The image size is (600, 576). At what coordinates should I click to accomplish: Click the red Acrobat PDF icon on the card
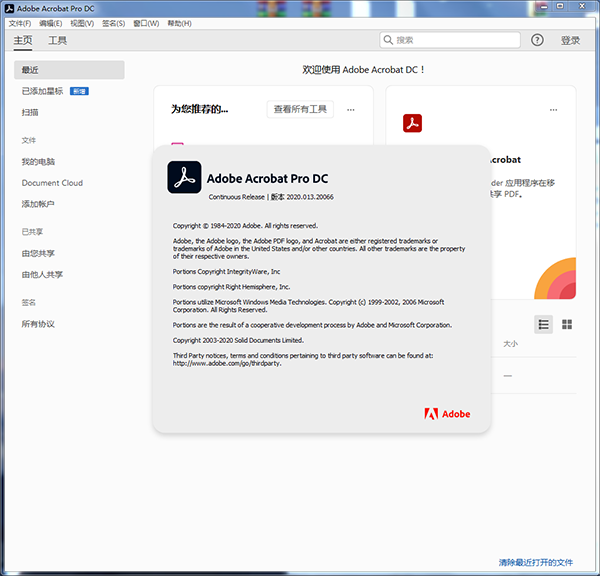click(412, 123)
